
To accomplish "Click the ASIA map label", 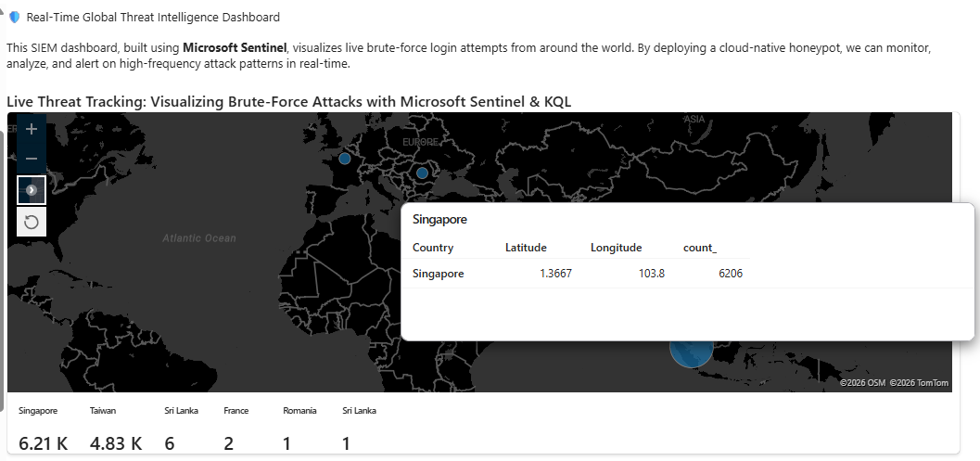I will pos(694,119).
